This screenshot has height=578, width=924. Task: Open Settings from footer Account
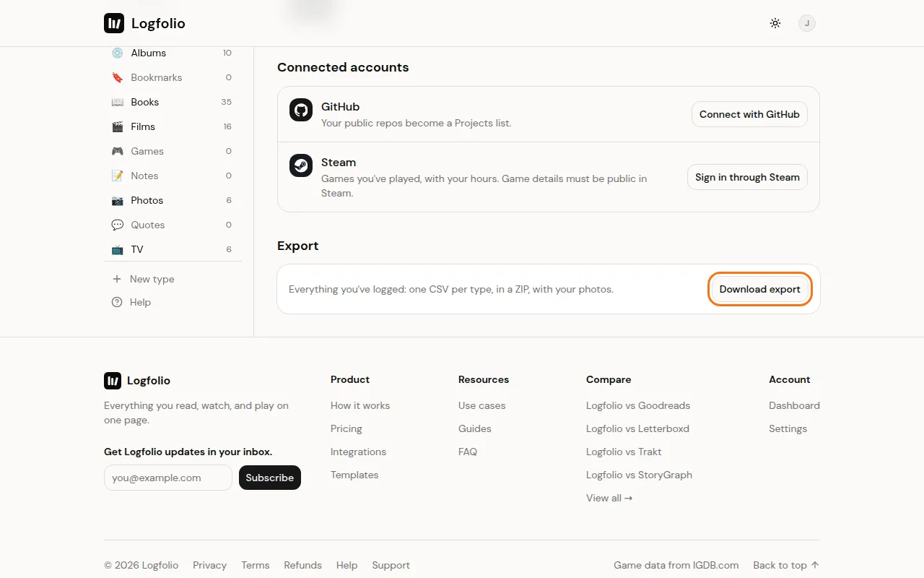point(788,428)
